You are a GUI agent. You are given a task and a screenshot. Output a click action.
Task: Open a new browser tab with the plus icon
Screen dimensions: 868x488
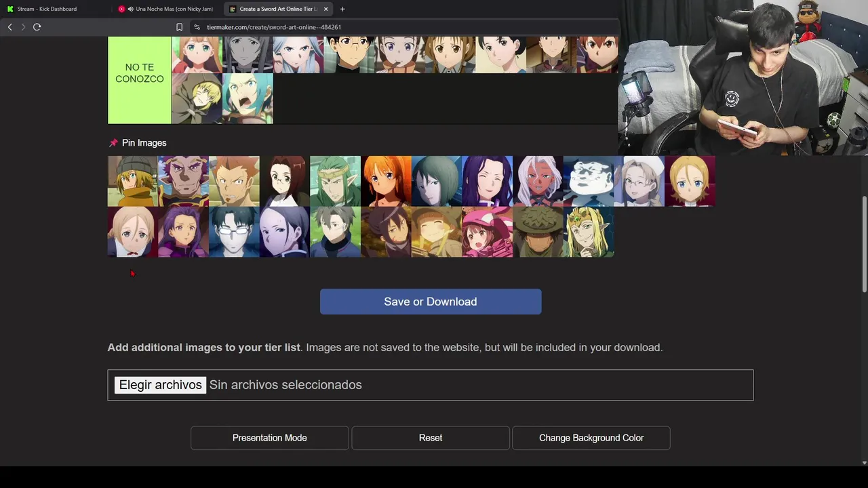point(342,9)
